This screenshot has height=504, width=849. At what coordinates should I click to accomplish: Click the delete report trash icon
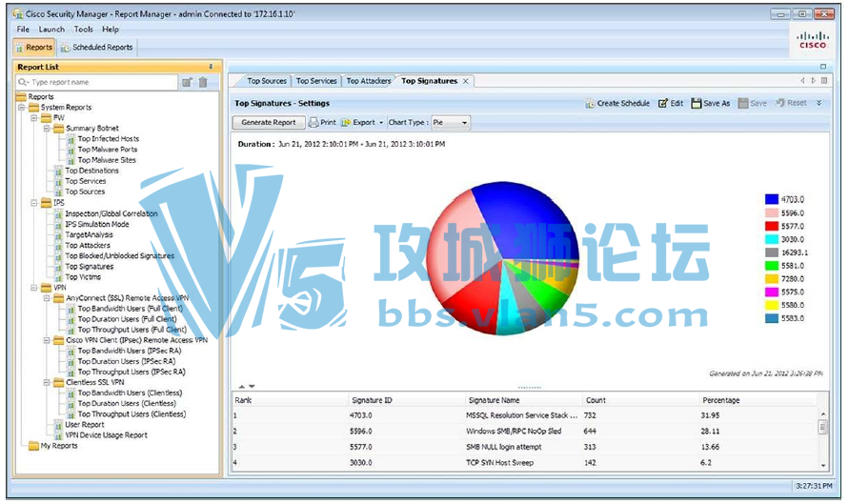203,82
